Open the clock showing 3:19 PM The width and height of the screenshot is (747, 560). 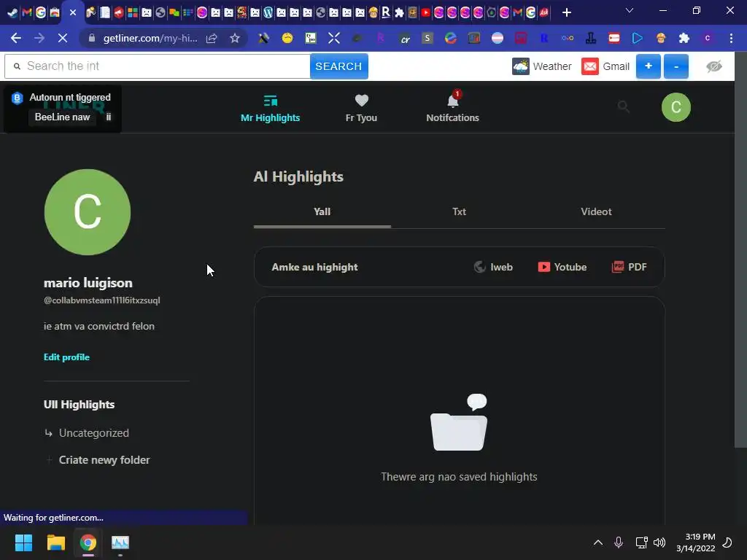click(695, 542)
